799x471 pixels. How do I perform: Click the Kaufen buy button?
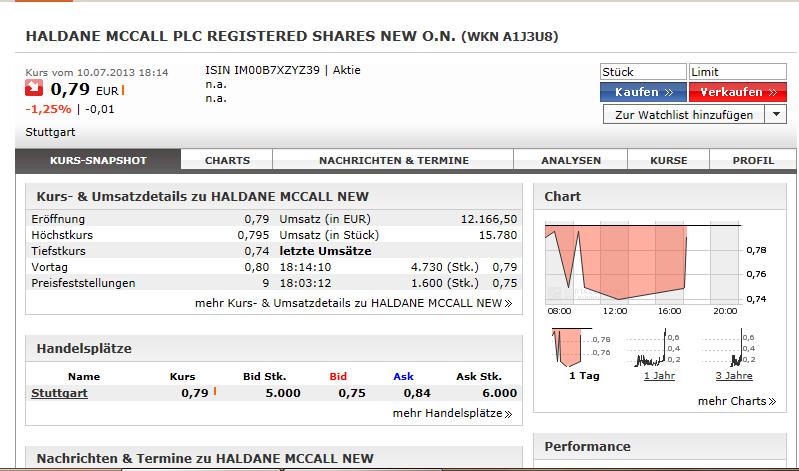tap(643, 92)
